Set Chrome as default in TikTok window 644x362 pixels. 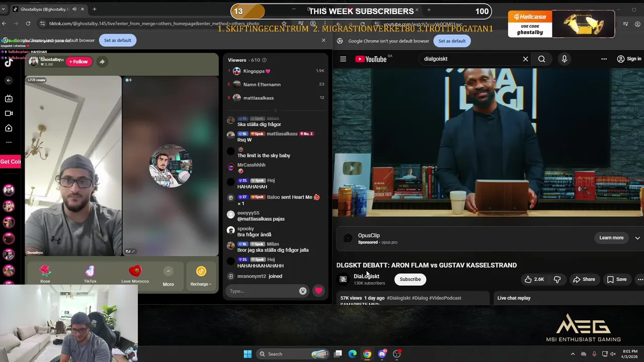117,40
